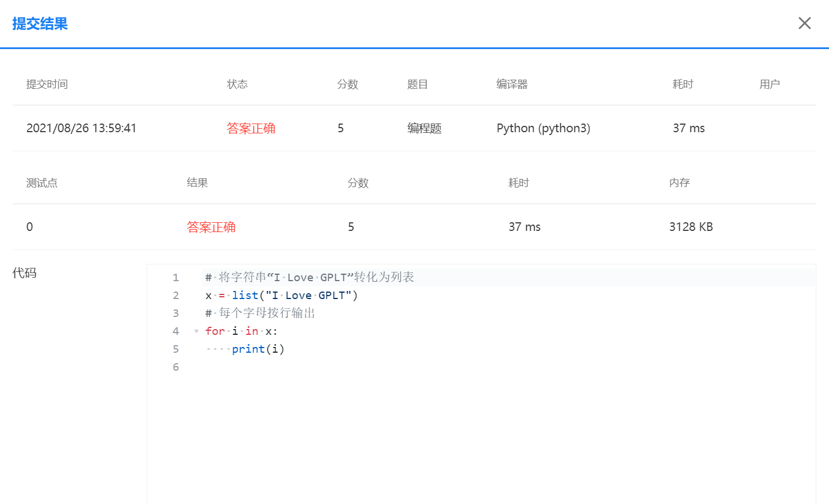Click the 提交时间 column header
Screen dimensions: 829x504
[47, 84]
